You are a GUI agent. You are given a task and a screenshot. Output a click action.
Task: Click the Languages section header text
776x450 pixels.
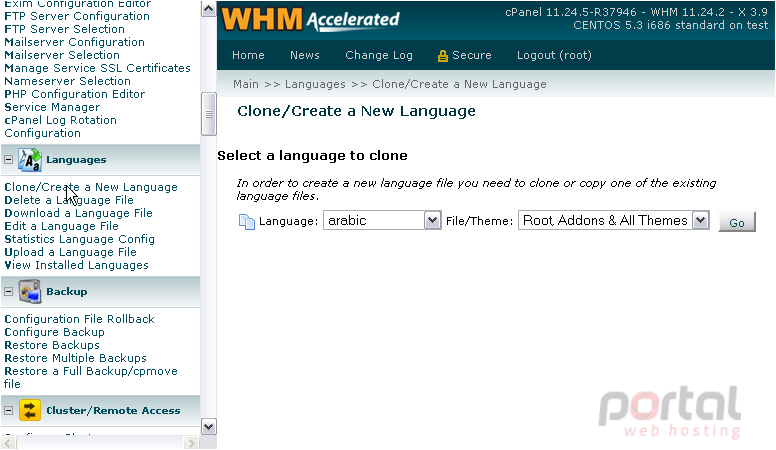tap(76, 160)
